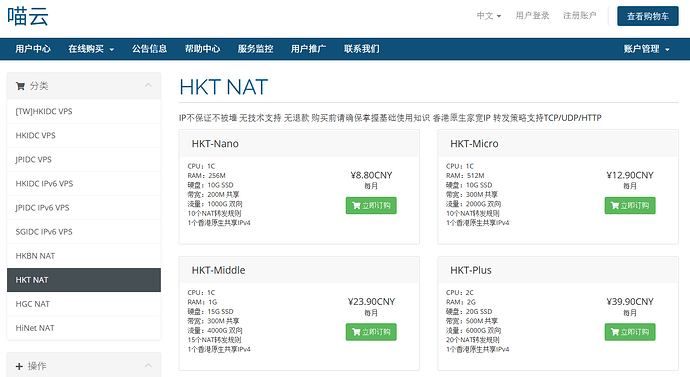Order the HKT-Micro plan with 立即订购
The width and height of the screenshot is (690, 377).
(x=630, y=205)
